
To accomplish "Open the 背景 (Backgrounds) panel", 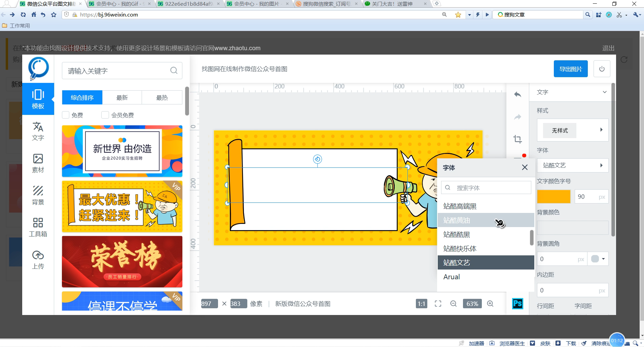I will pyautogui.click(x=38, y=195).
